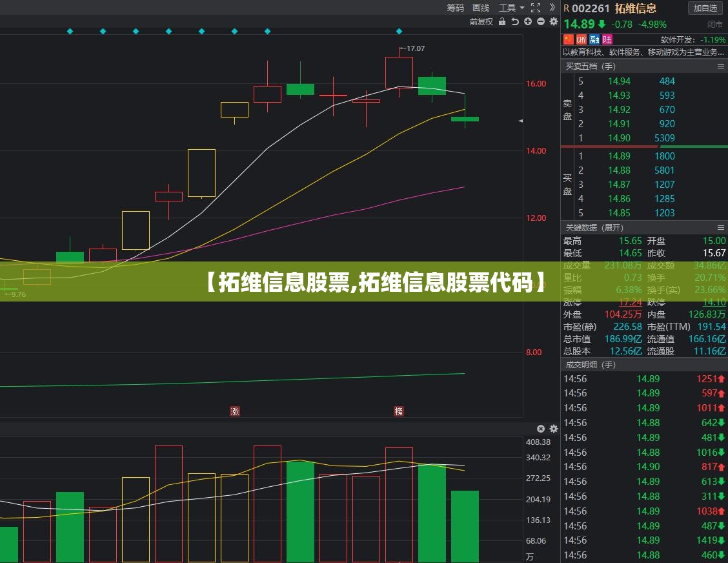This screenshot has height=563, width=728.
Task: Click stock name 拓维信息
Action: 636,8
